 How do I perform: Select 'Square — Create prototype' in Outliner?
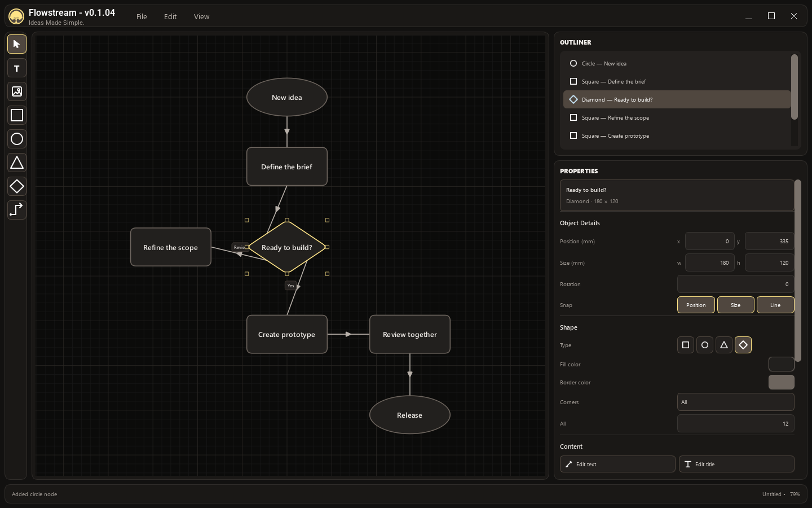coord(677,135)
